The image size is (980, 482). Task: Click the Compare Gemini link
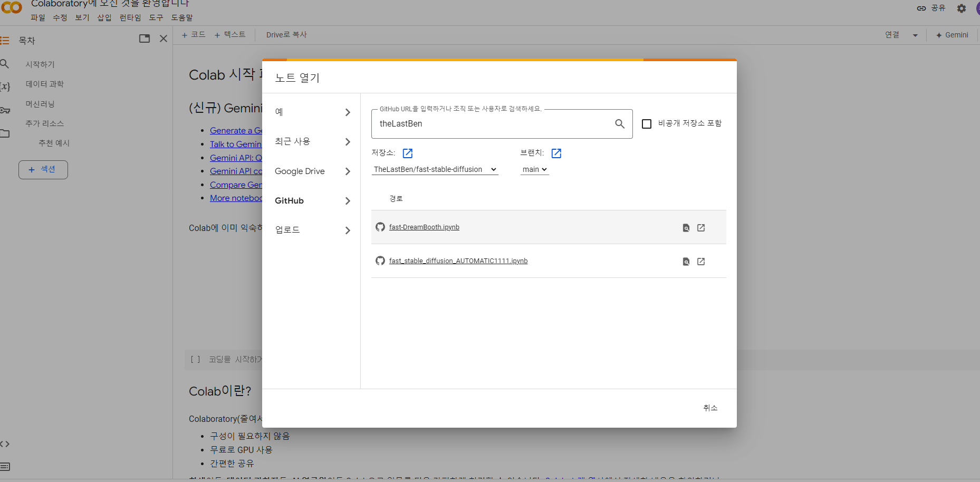coord(236,185)
